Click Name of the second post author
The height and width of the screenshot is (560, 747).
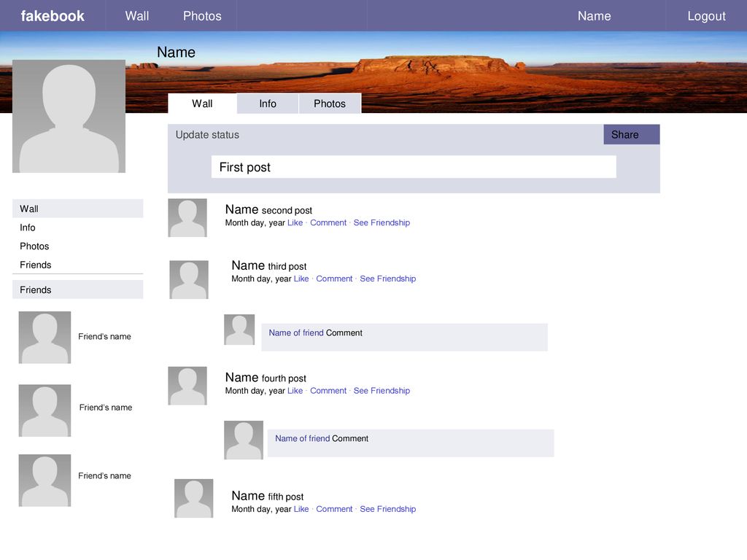coord(241,209)
